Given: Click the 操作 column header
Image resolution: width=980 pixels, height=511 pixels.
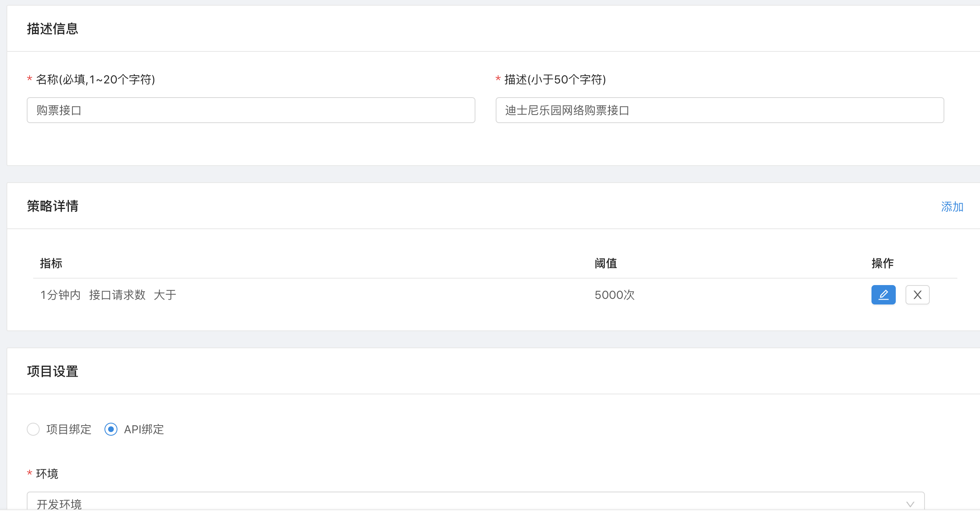Looking at the screenshot, I should click(882, 263).
